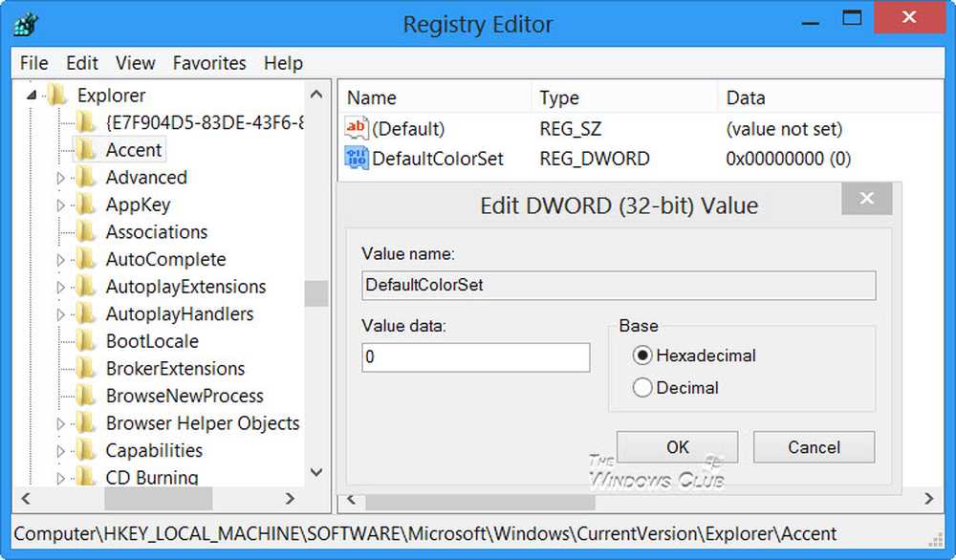Open the Edit menu
Screen dimensions: 956x560
pos(82,63)
